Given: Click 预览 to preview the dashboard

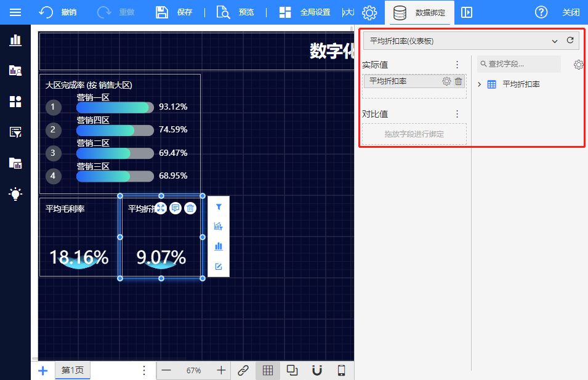Looking at the screenshot, I should click(235, 12).
